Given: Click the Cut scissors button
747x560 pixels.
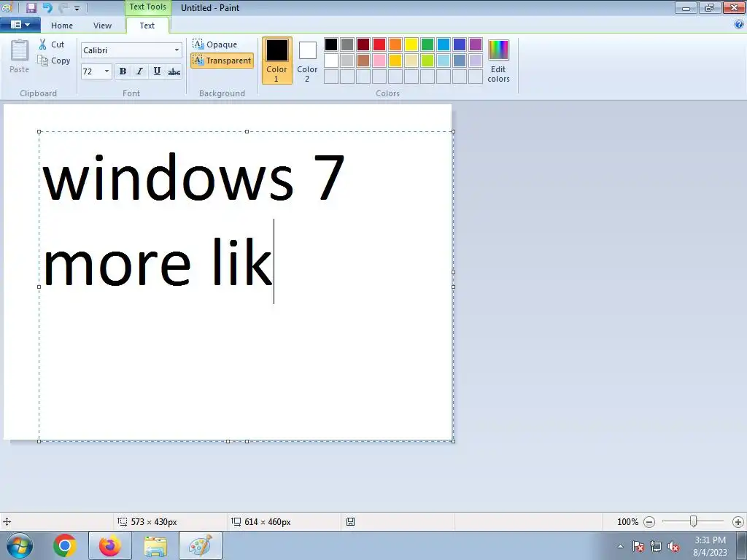Looking at the screenshot, I should 52,44.
